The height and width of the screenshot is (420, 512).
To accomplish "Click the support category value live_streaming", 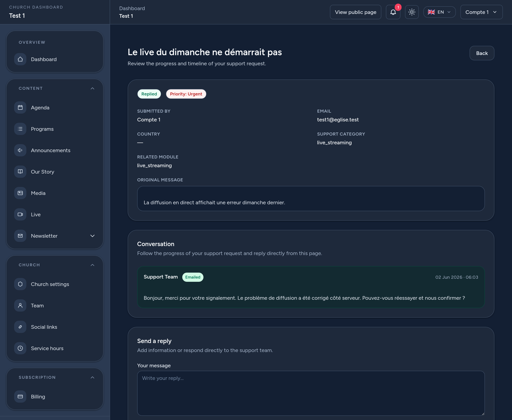I will (334, 143).
